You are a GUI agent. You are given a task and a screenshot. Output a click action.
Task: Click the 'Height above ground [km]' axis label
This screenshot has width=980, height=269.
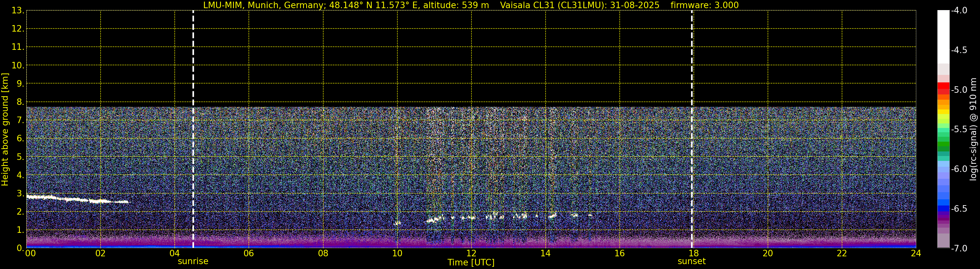click(x=5, y=130)
